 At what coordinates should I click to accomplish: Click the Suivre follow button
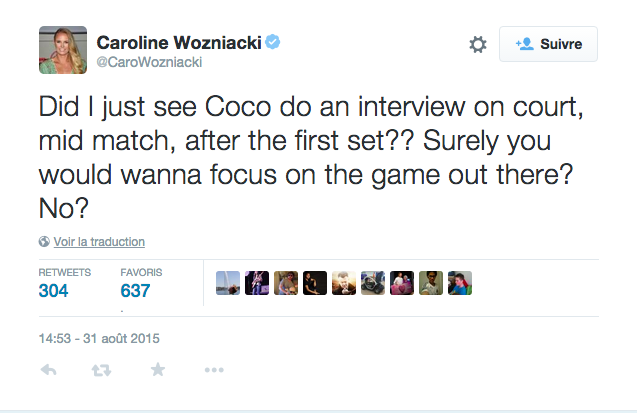coord(548,44)
